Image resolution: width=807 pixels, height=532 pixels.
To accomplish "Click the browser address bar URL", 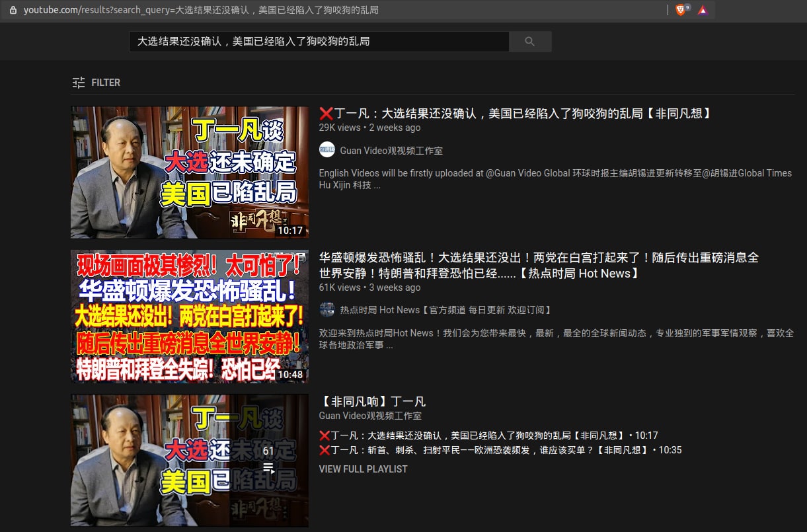I will coord(201,10).
